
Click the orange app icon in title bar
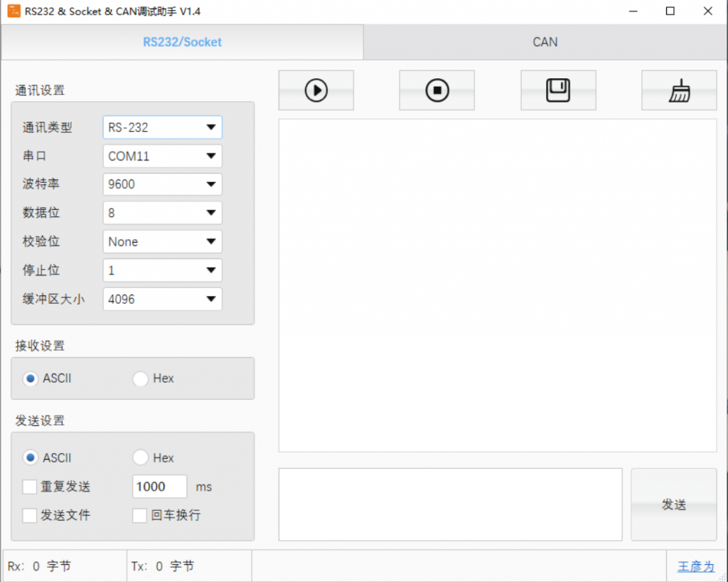[14, 11]
